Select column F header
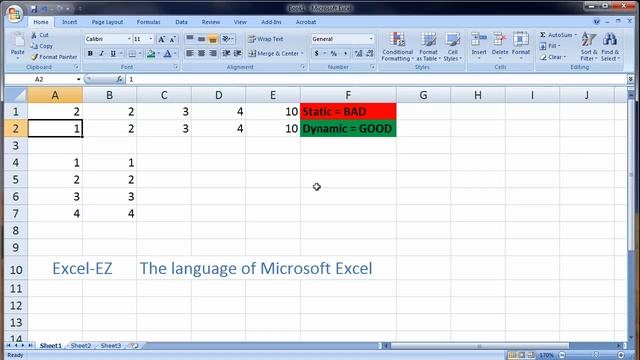Image resolution: width=640 pixels, height=360 pixels. point(348,95)
